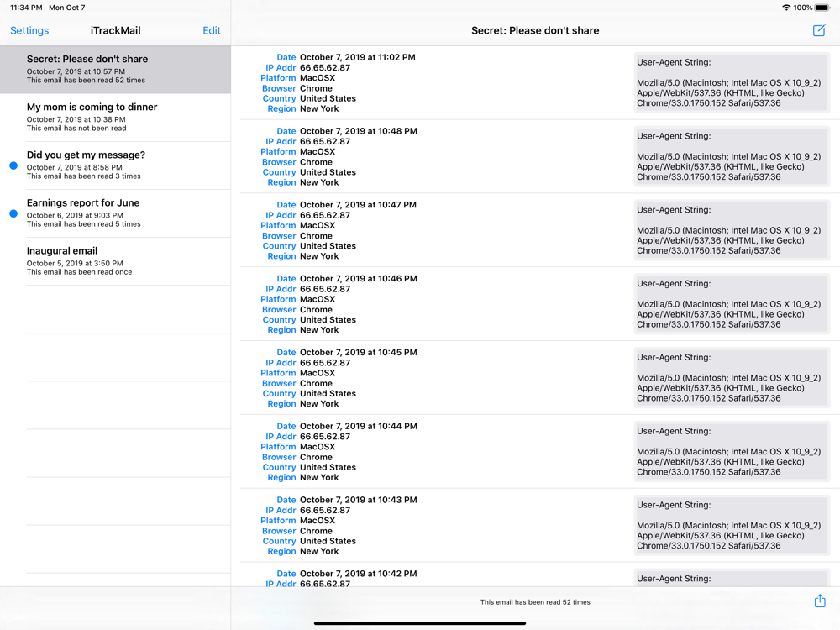Tap 'New York' region in 10:48 PM entry
The image size is (840, 630).
(319, 182)
